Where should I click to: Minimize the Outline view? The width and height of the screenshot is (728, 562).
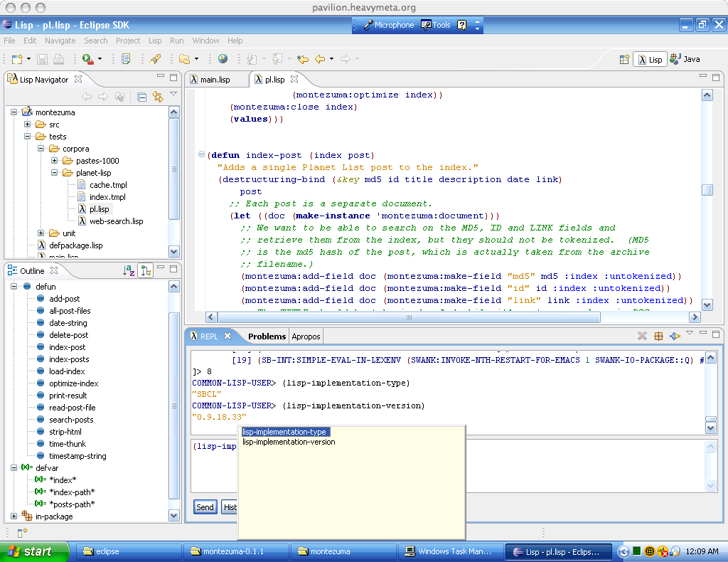[161, 267]
